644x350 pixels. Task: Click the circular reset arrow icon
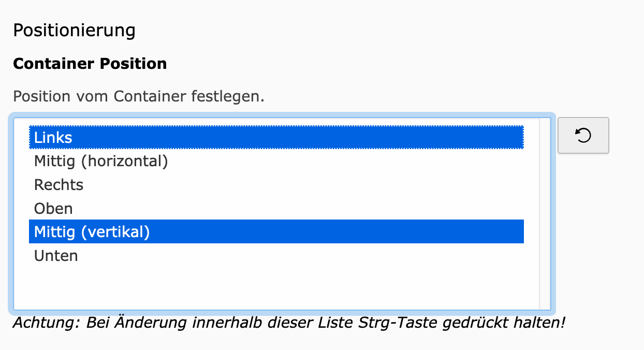[583, 136]
